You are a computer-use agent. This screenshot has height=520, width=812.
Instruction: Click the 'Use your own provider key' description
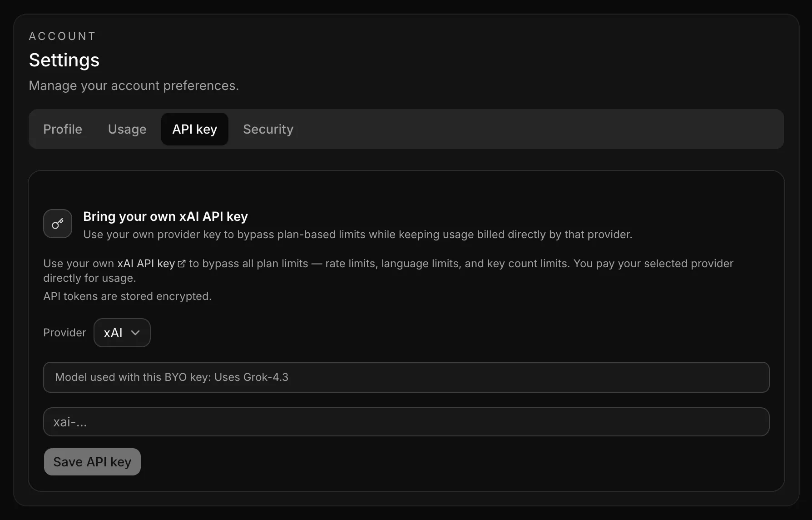(358, 235)
